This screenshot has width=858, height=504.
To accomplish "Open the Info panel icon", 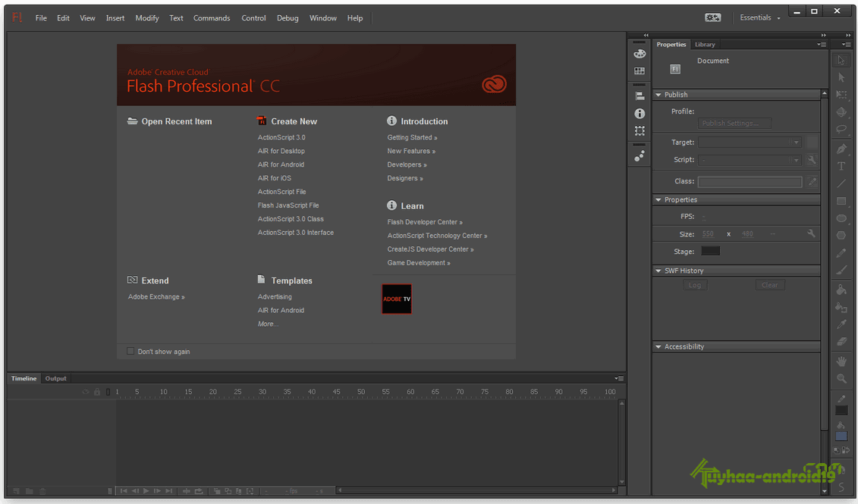I will 640,113.
